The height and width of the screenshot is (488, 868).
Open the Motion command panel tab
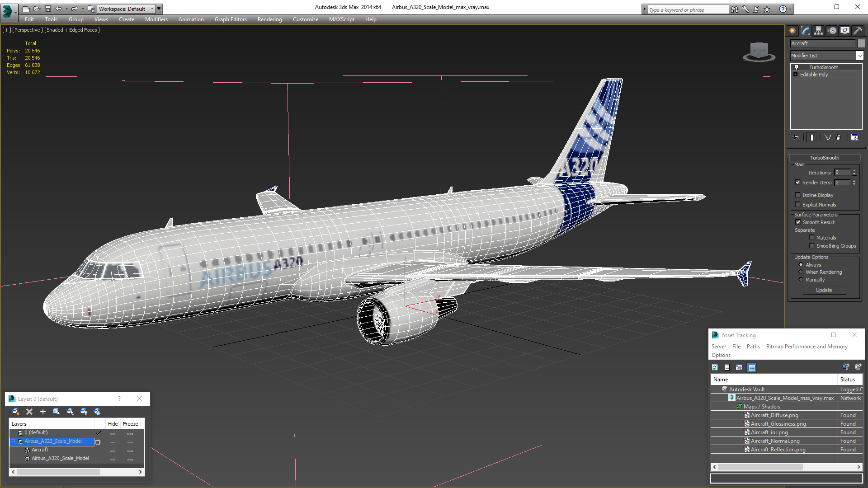832,31
